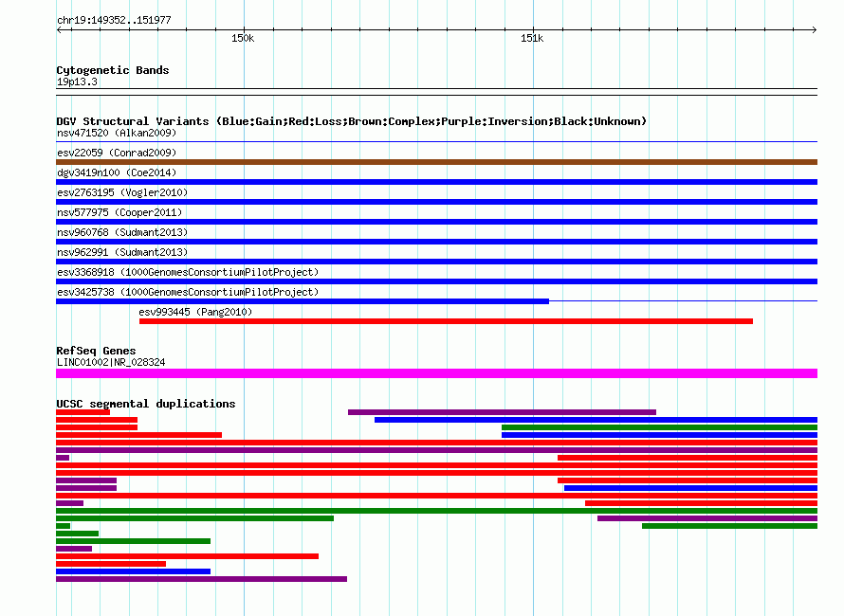Open the DGV Structural Variants track title
Image resolution: width=844 pixels, height=616 pixels.
tap(351, 121)
